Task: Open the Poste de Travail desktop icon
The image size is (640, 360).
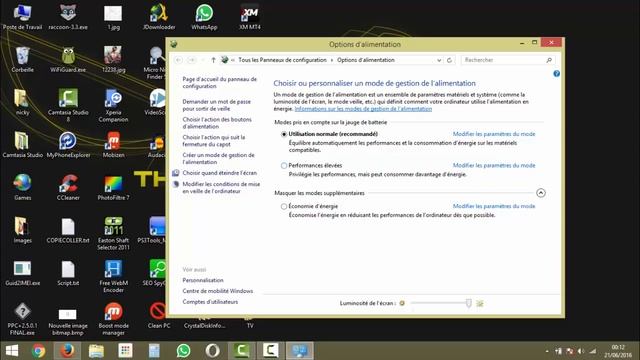Action: (x=22, y=17)
